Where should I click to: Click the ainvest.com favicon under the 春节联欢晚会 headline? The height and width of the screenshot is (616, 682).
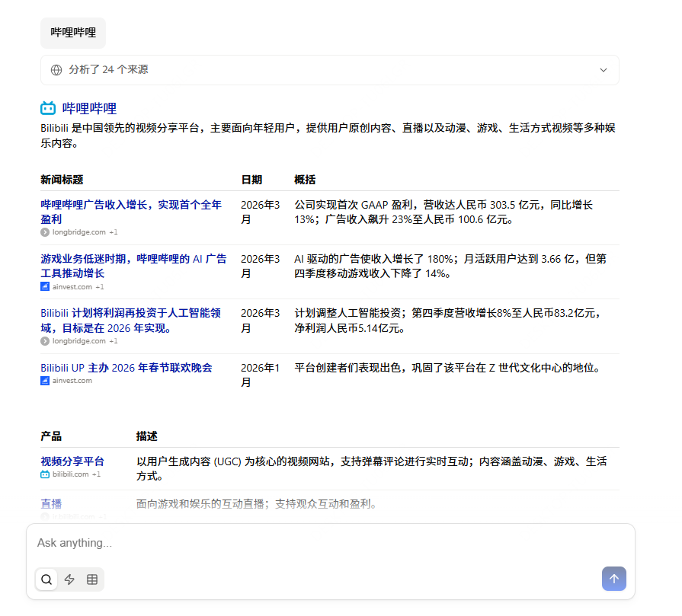[43, 380]
